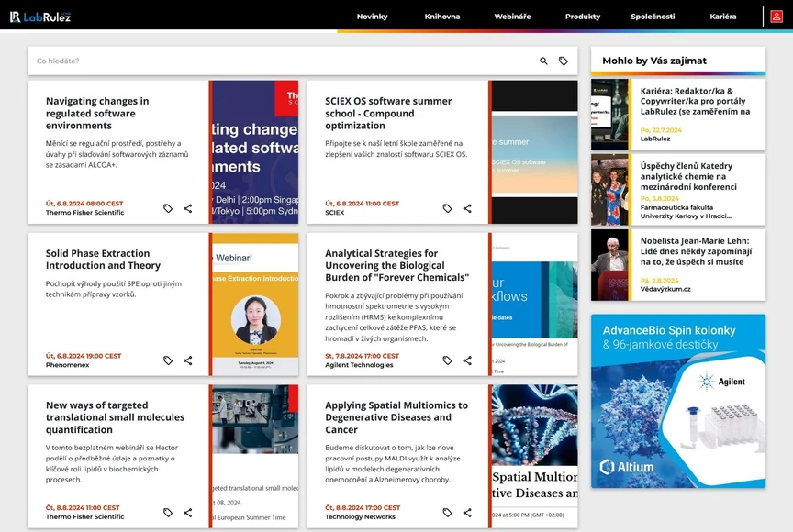Click the tag filter icon in search bar

[563, 61]
